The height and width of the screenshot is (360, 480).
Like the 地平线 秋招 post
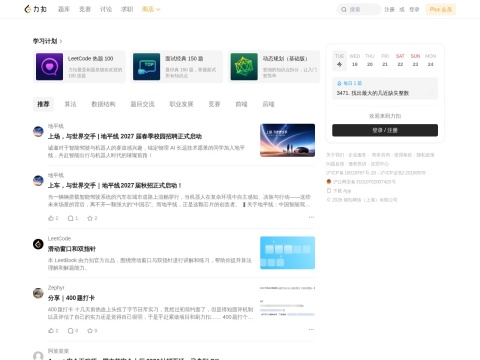coord(53,218)
